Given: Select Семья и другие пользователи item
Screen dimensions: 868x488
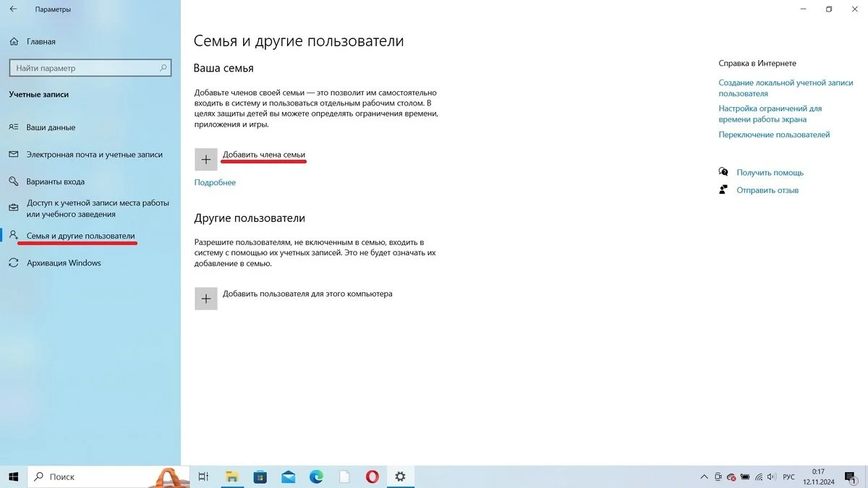Looking at the screenshot, I should (81, 236).
